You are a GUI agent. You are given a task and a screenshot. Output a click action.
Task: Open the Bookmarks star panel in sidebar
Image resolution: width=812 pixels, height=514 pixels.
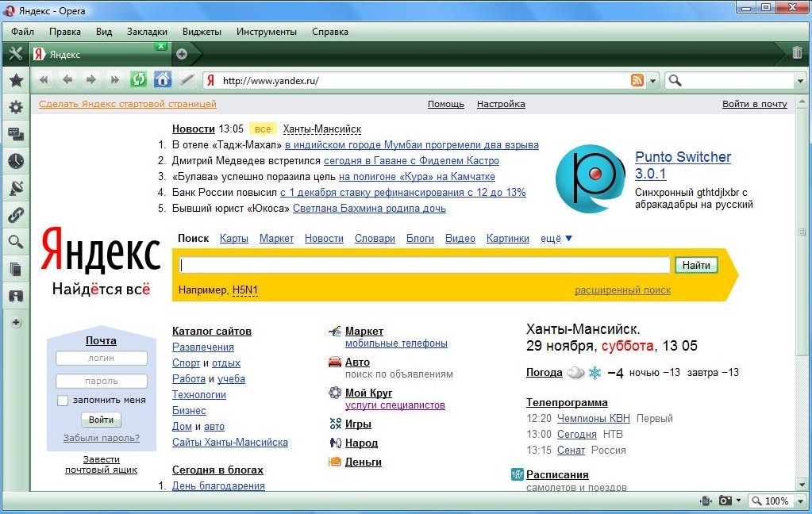point(16,80)
